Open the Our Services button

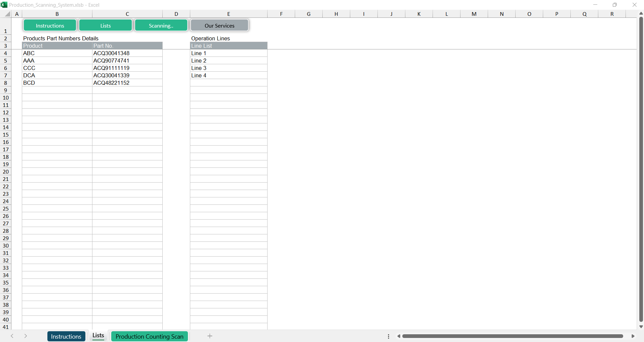pos(219,26)
